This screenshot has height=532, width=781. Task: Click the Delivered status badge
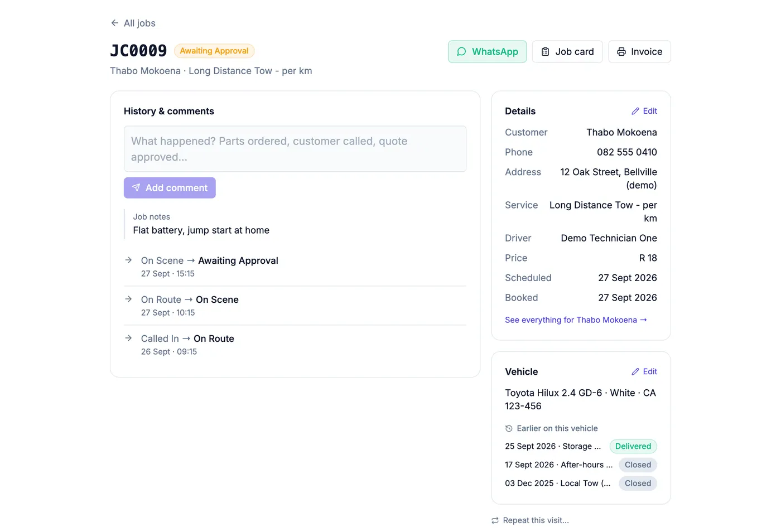pos(633,446)
